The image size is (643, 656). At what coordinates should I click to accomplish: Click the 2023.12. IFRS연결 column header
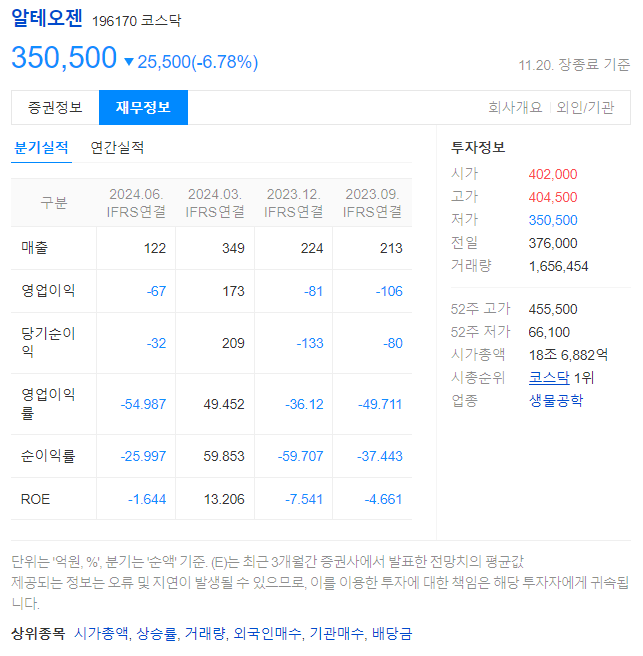pos(293,203)
